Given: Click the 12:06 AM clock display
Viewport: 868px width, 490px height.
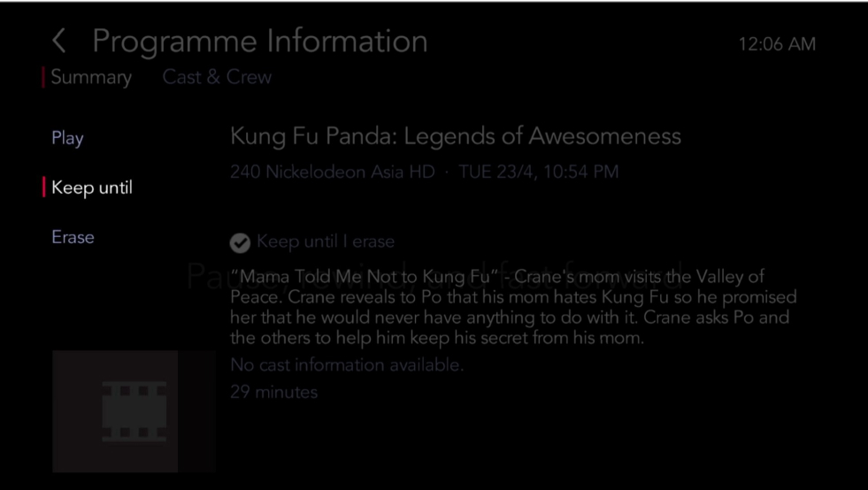Looking at the screenshot, I should pyautogui.click(x=777, y=44).
